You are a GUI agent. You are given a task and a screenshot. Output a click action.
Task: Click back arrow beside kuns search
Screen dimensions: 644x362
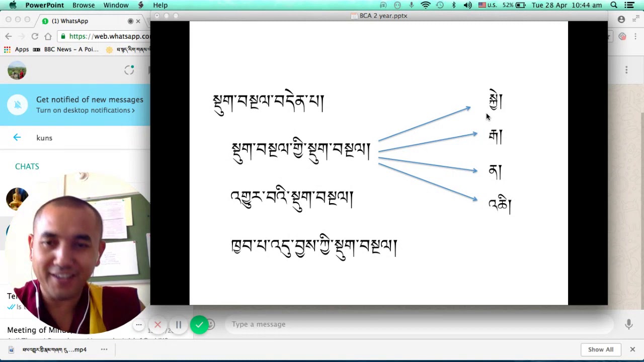coord(17,137)
